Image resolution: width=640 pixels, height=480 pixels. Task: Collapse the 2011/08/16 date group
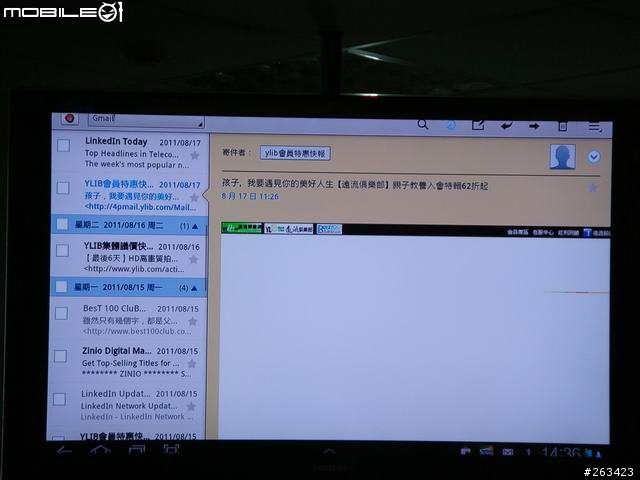195,226
